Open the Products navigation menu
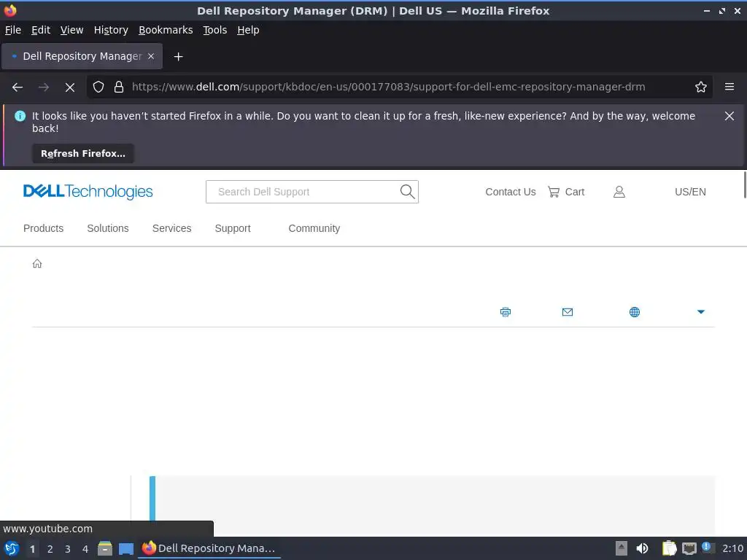Image resolution: width=747 pixels, height=560 pixels. pos(43,228)
